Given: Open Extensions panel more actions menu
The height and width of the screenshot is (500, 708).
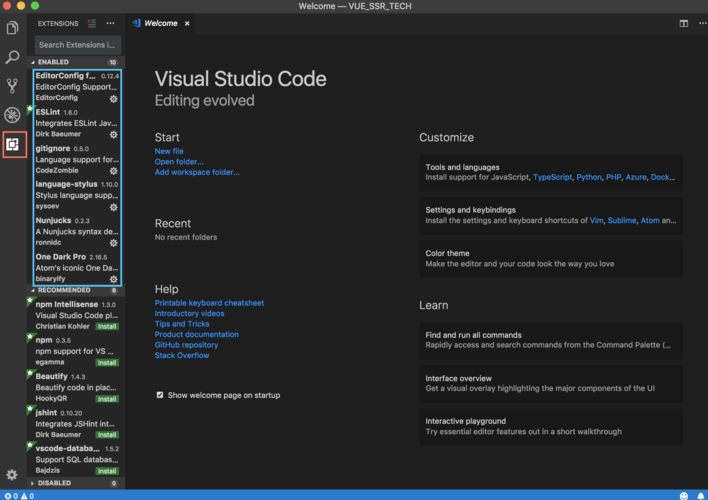Looking at the screenshot, I should 110,23.
